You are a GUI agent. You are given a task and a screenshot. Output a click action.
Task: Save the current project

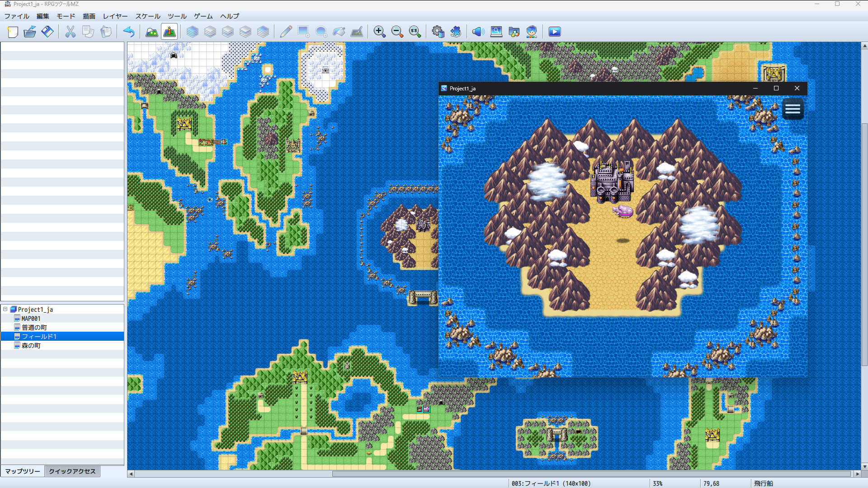coord(47,32)
